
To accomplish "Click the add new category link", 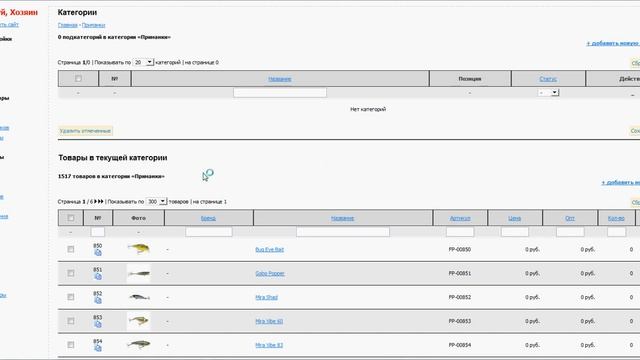I will point(613,43).
